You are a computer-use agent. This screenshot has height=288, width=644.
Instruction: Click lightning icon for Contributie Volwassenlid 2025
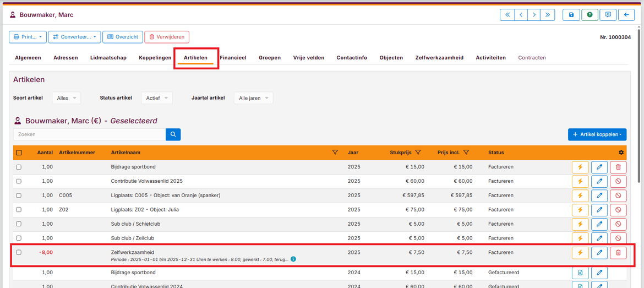(580, 181)
